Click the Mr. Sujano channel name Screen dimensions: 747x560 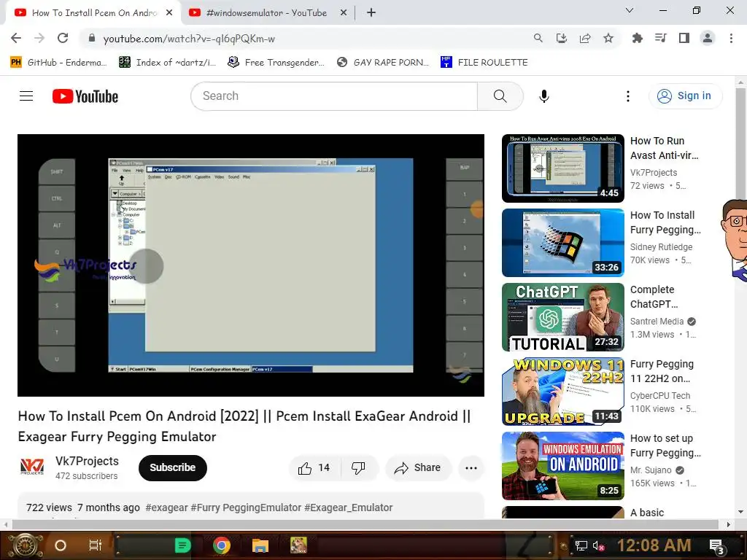(x=651, y=470)
